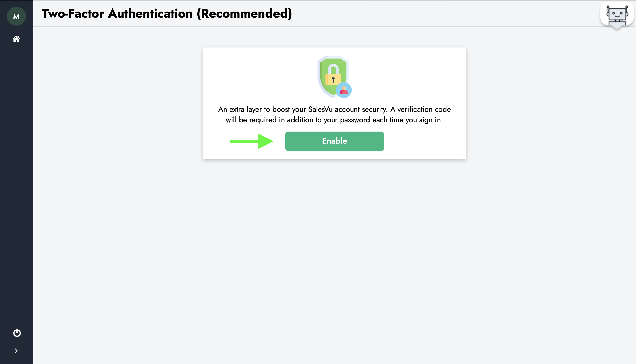
Task: Go to the Home dashboard icon
Action: [16, 39]
